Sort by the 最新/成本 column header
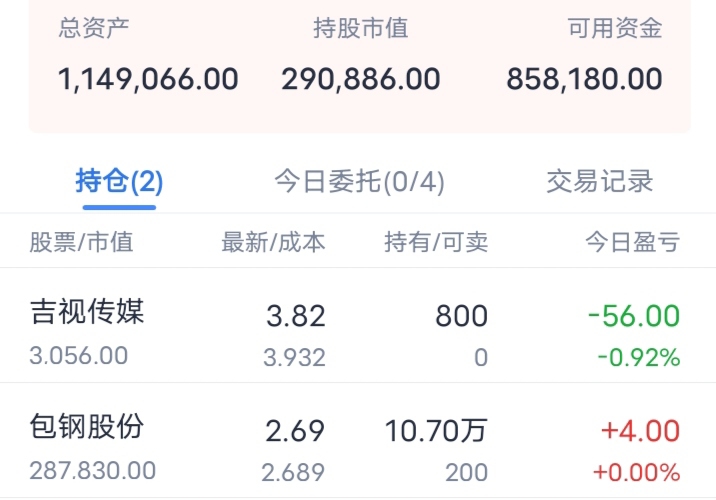Image resolution: width=716 pixels, height=500 pixels. point(273,242)
